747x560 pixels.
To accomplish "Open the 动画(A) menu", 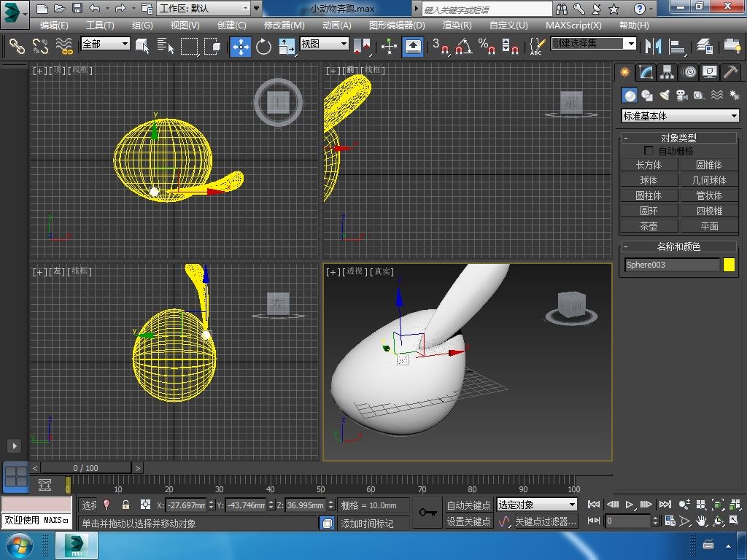I will [336, 26].
